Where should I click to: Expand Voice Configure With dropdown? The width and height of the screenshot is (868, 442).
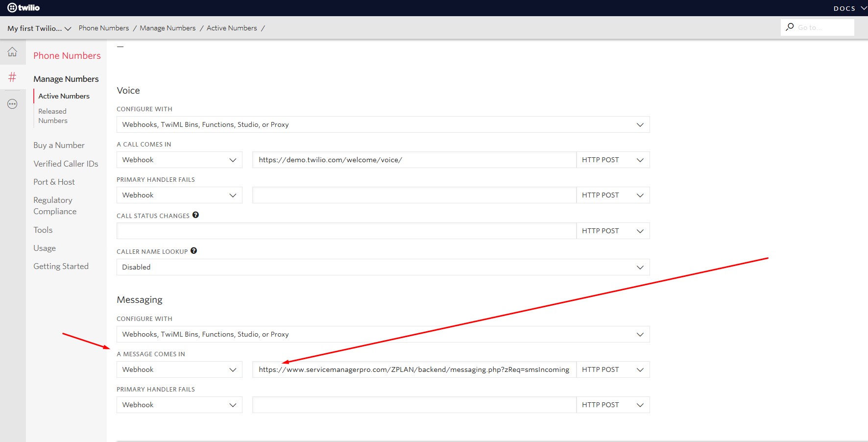[x=383, y=124]
